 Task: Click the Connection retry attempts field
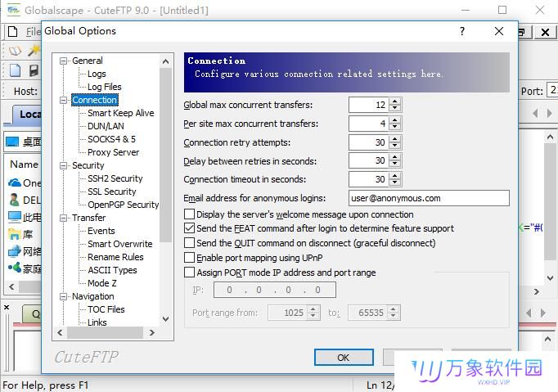(x=369, y=142)
